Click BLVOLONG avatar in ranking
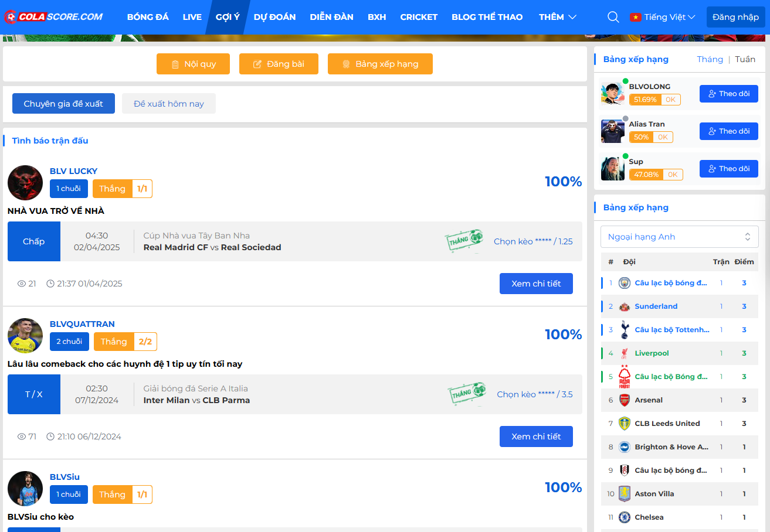Image resolution: width=770 pixels, height=532 pixels. click(613, 94)
